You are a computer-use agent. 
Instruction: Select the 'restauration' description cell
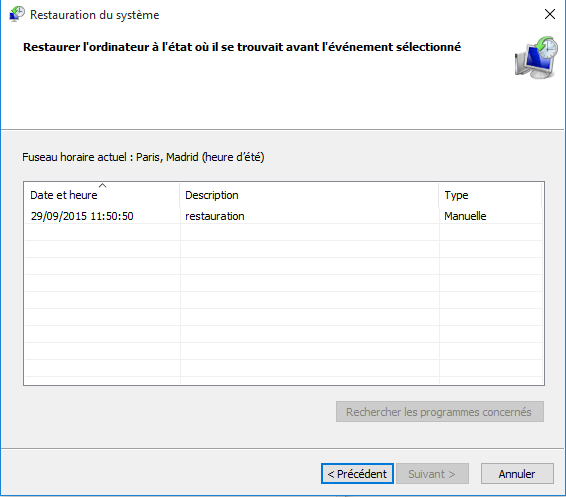(215, 216)
